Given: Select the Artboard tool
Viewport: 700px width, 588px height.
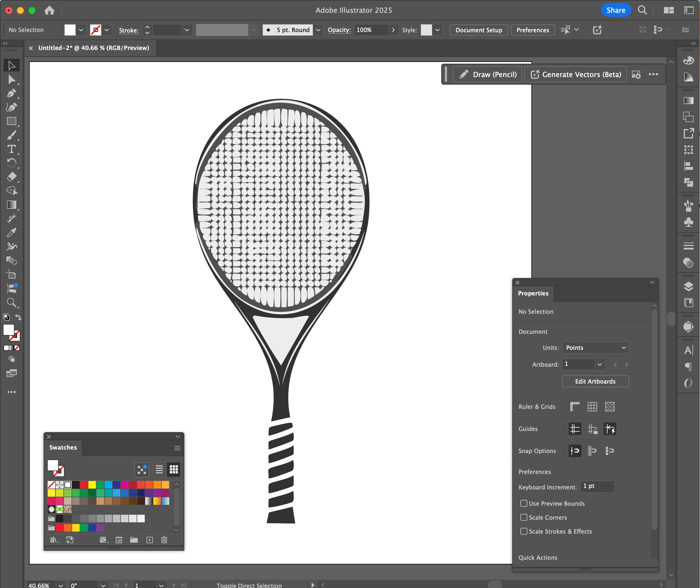Looking at the screenshot, I should 11,275.
